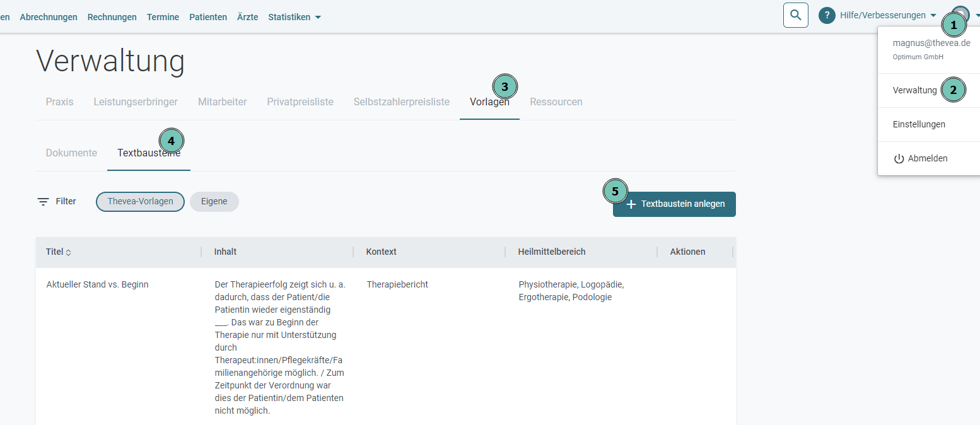Click the Heilmittelbereich column header
Viewport: 980px width, 425px height.
coord(552,252)
